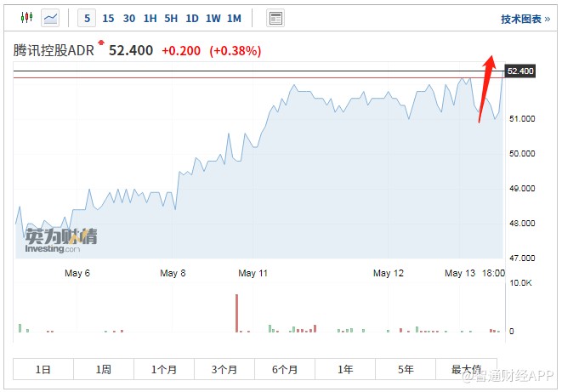
Task: Click the 10.0K volume axis label
Action: click(x=521, y=283)
